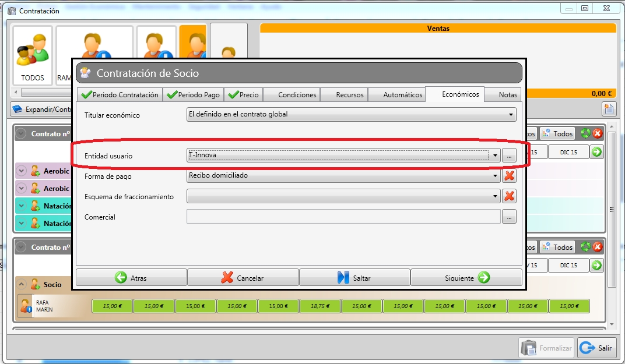Click the red delete icon in second contract
The width and height of the screenshot is (625, 364).
tap(598, 247)
